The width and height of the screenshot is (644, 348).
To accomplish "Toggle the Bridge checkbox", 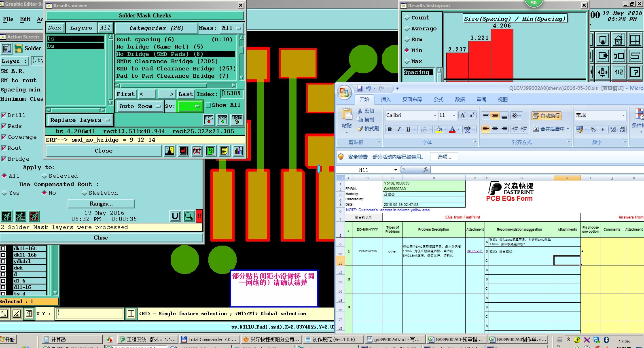I will pos(4,159).
